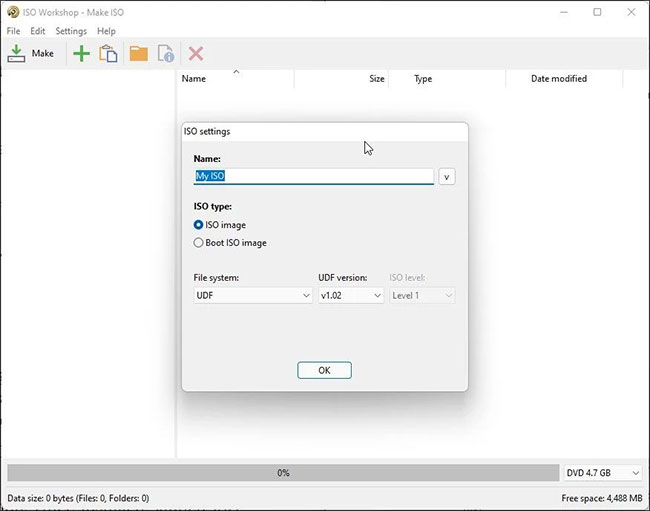Close the ISO Workshop window
Image resolution: width=650 pixels, height=511 pixels.
pos(631,12)
